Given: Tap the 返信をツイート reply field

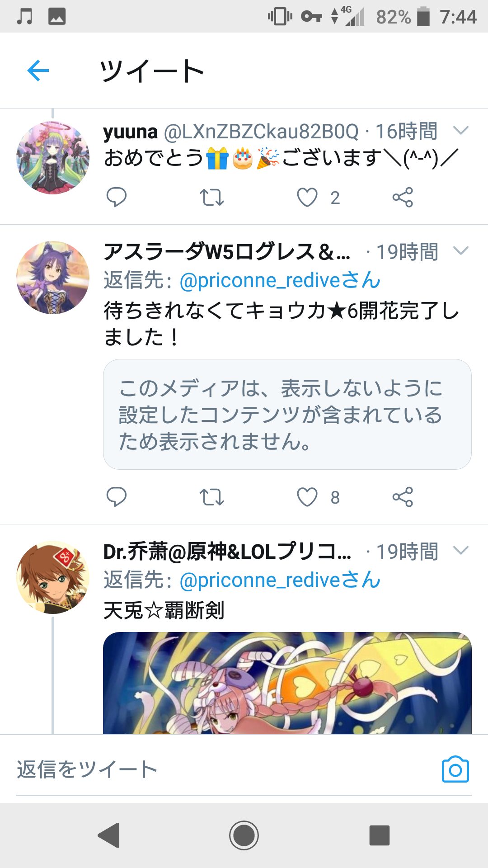Looking at the screenshot, I should click(226, 769).
